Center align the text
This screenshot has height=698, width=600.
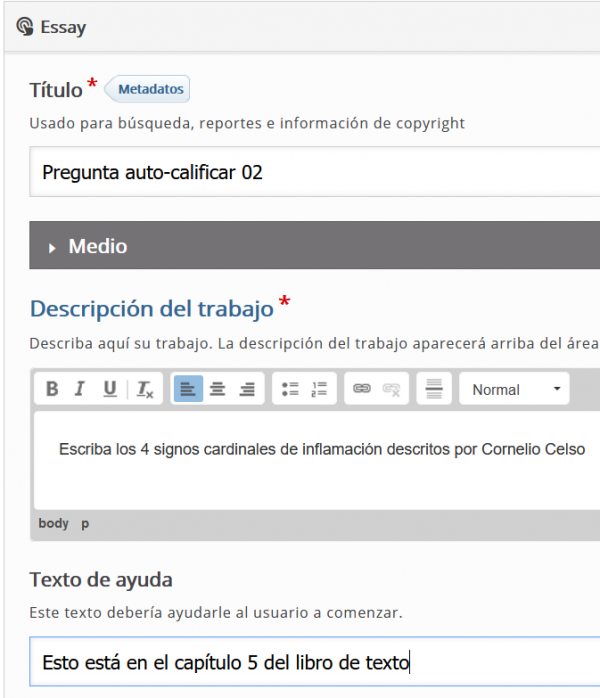click(x=217, y=389)
